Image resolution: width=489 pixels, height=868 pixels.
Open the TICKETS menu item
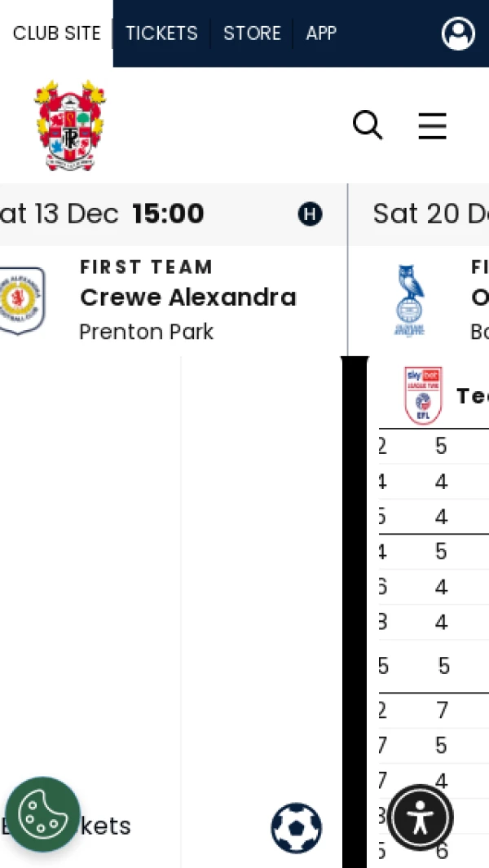click(x=161, y=33)
